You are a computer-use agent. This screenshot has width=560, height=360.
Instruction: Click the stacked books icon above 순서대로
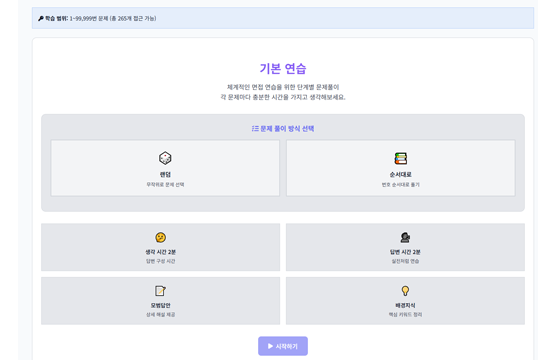point(401,158)
